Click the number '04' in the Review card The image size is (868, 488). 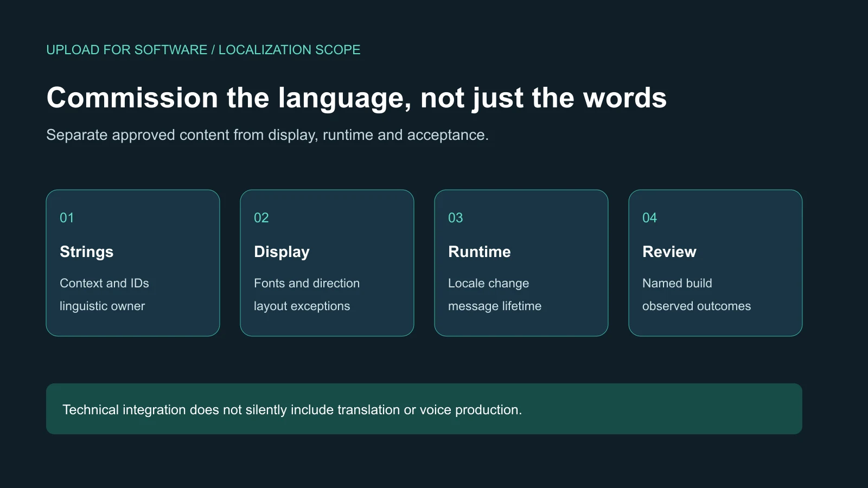[x=650, y=218]
